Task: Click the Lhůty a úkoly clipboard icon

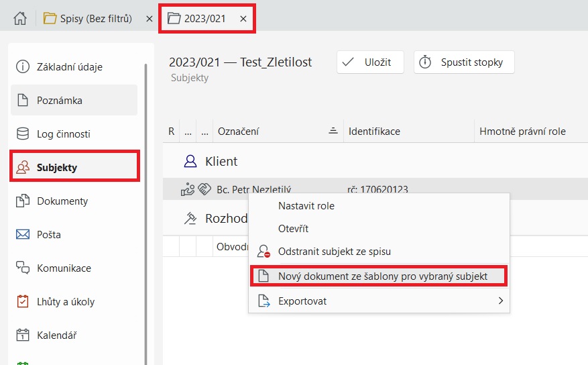Action: pyautogui.click(x=23, y=301)
